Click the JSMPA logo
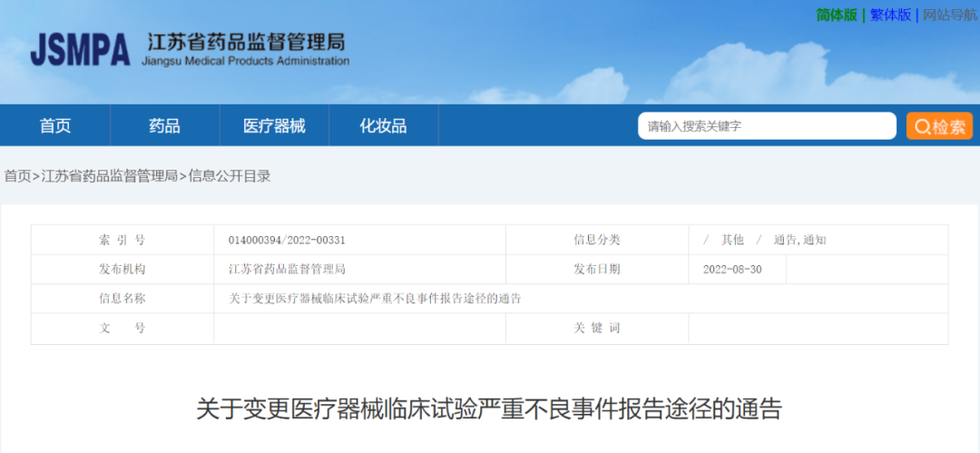This screenshot has width=980, height=453. coord(81,51)
